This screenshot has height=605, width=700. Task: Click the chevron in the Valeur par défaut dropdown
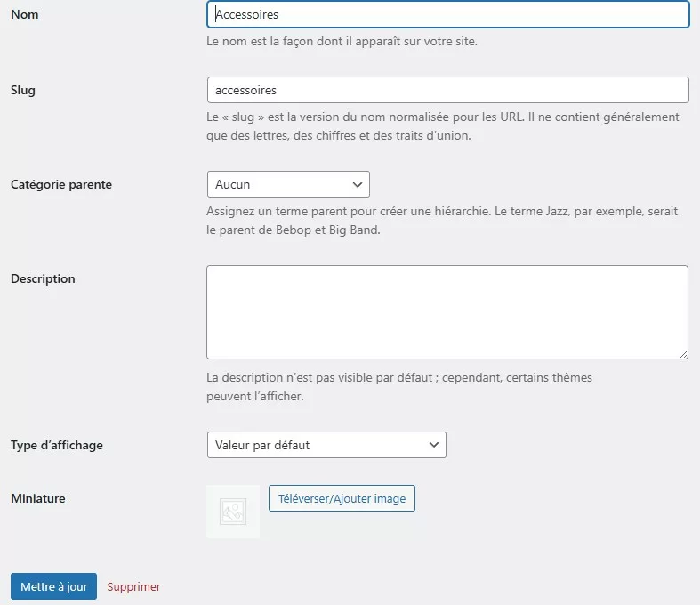pos(434,445)
